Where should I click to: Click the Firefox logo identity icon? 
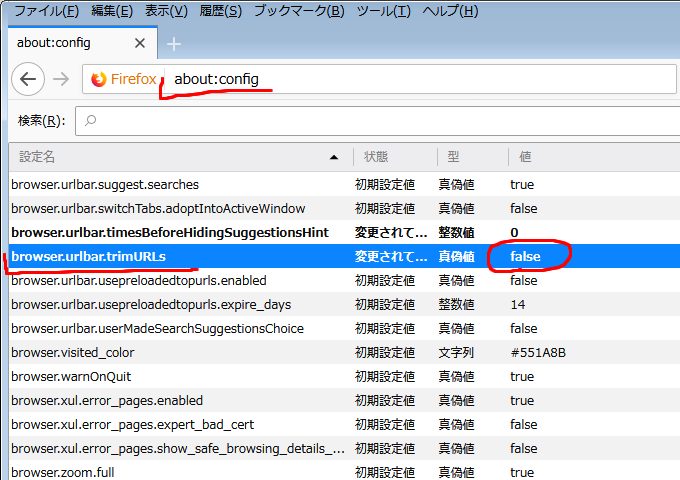[99, 79]
